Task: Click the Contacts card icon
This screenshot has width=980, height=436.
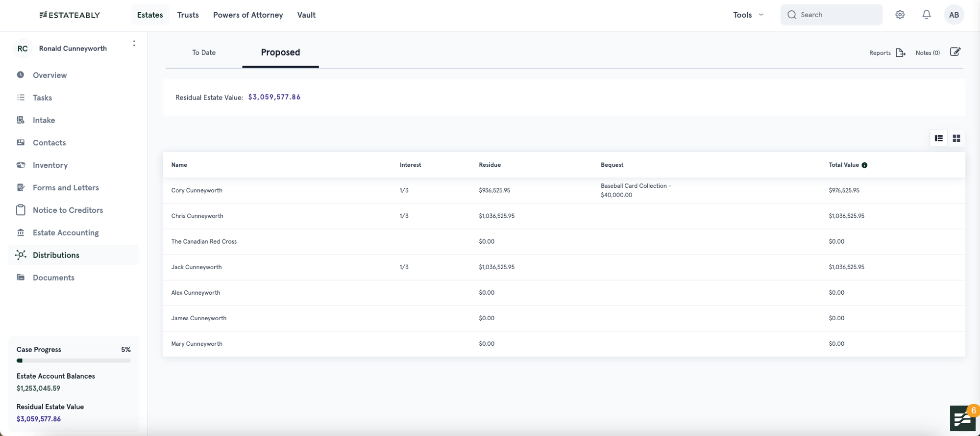Action: click(x=21, y=143)
